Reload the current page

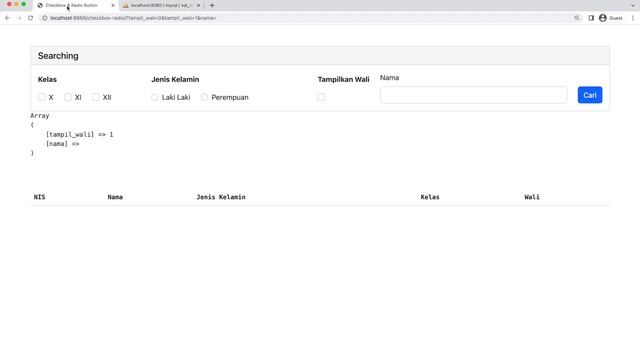pos(30,18)
